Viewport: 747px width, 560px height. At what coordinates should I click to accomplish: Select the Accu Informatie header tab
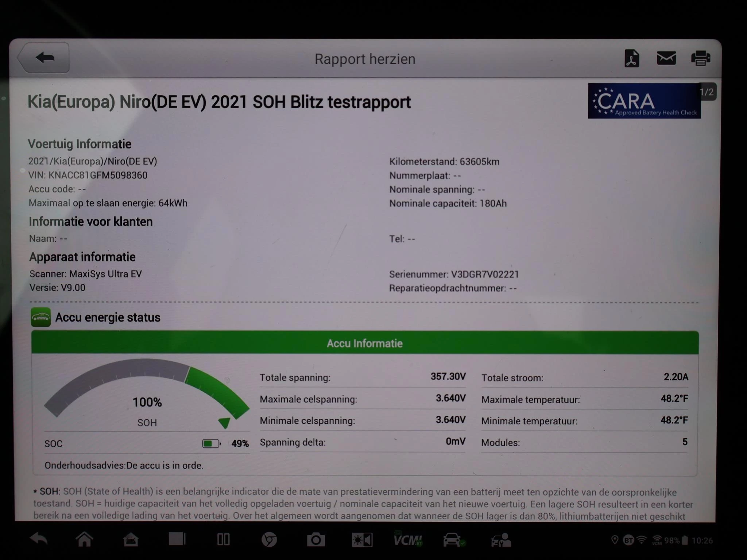365,343
